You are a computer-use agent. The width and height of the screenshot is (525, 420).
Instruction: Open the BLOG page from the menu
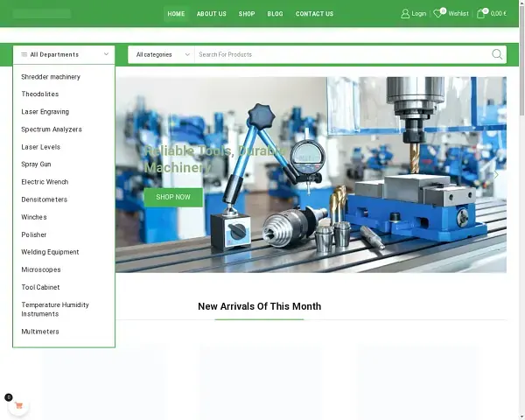click(275, 14)
